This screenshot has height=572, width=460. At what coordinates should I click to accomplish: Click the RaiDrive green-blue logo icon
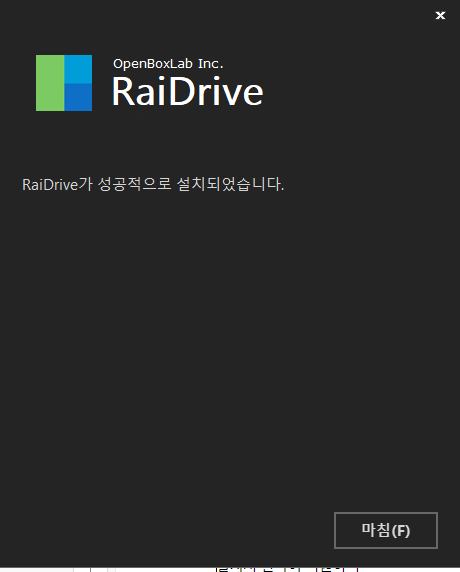point(64,83)
